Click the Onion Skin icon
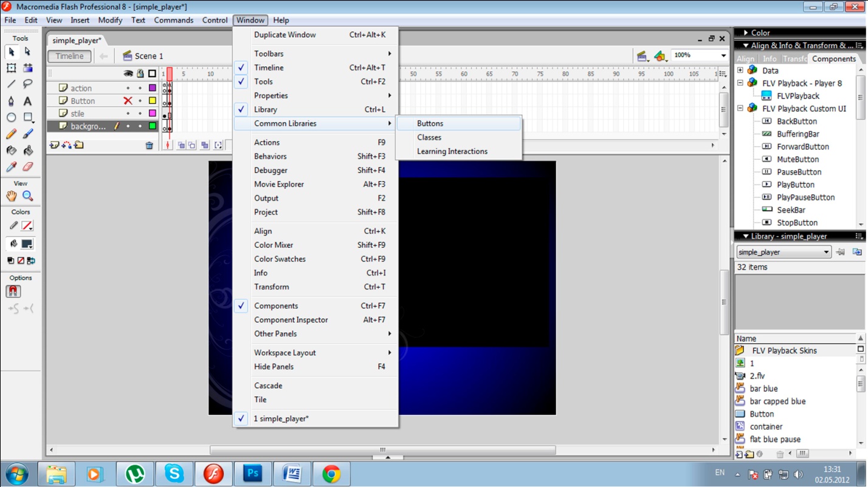This screenshot has width=868, height=487. 181,145
